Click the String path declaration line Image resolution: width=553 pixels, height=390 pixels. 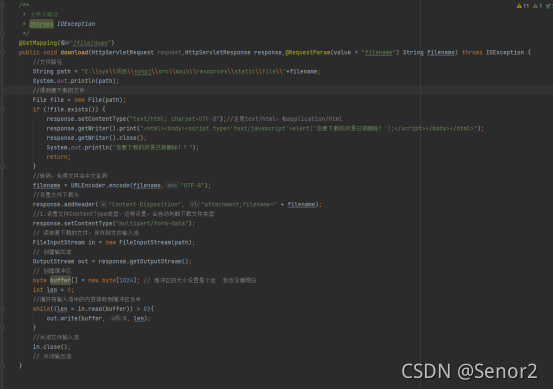point(176,72)
